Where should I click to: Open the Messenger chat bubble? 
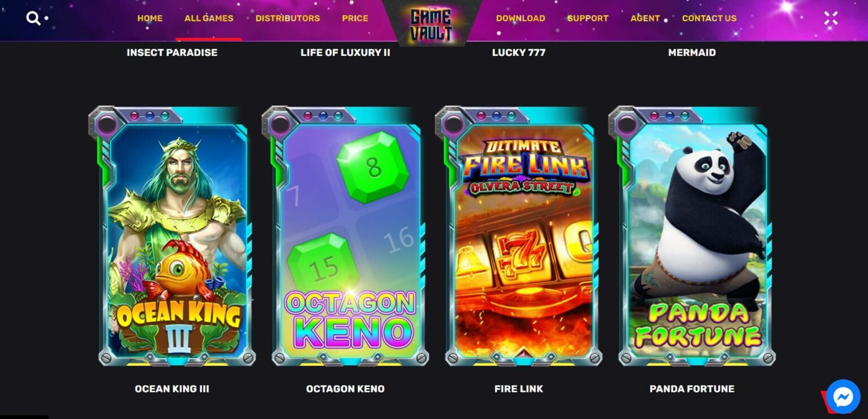[843, 396]
